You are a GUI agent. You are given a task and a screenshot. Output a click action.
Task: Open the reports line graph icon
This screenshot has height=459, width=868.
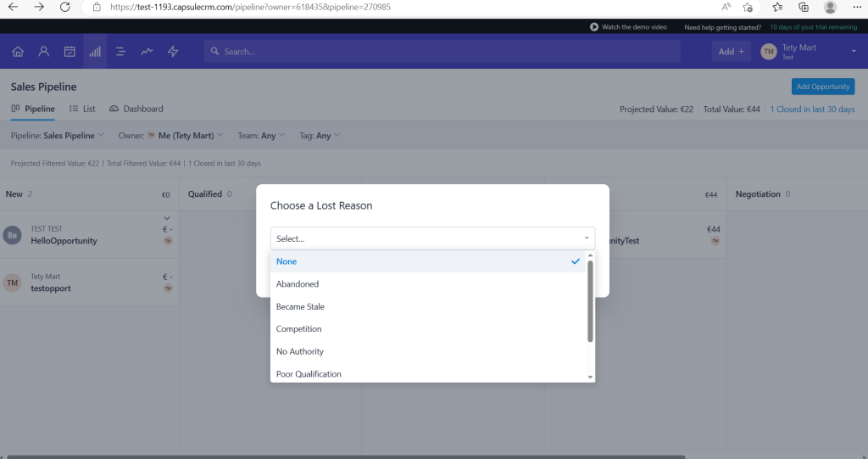(x=147, y=52)
